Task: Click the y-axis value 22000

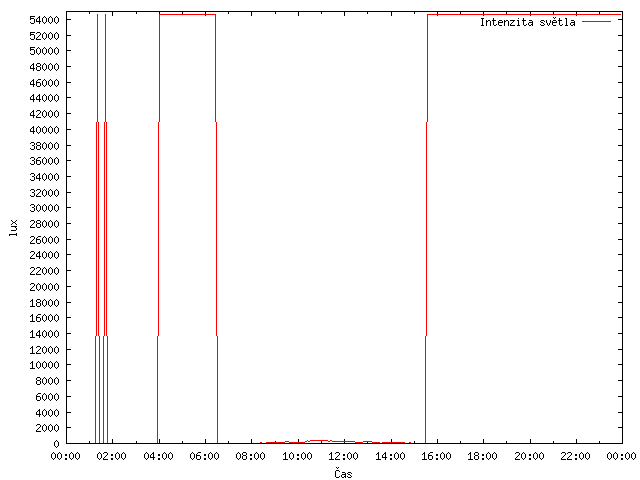Action: (44, 271)
